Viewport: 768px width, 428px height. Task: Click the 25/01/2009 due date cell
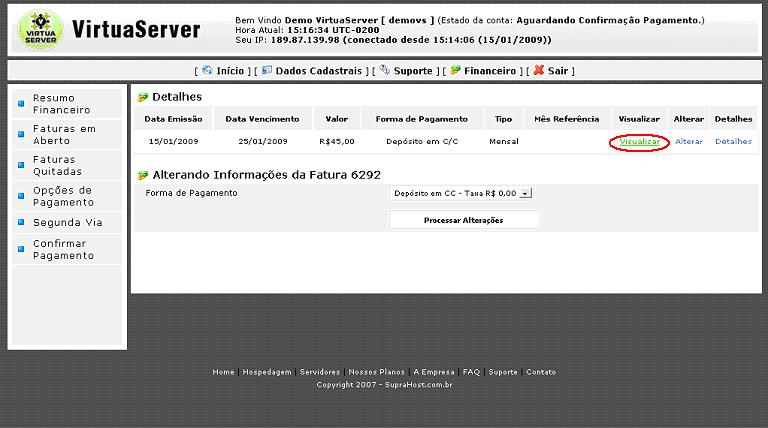click(x=263, y=142)
